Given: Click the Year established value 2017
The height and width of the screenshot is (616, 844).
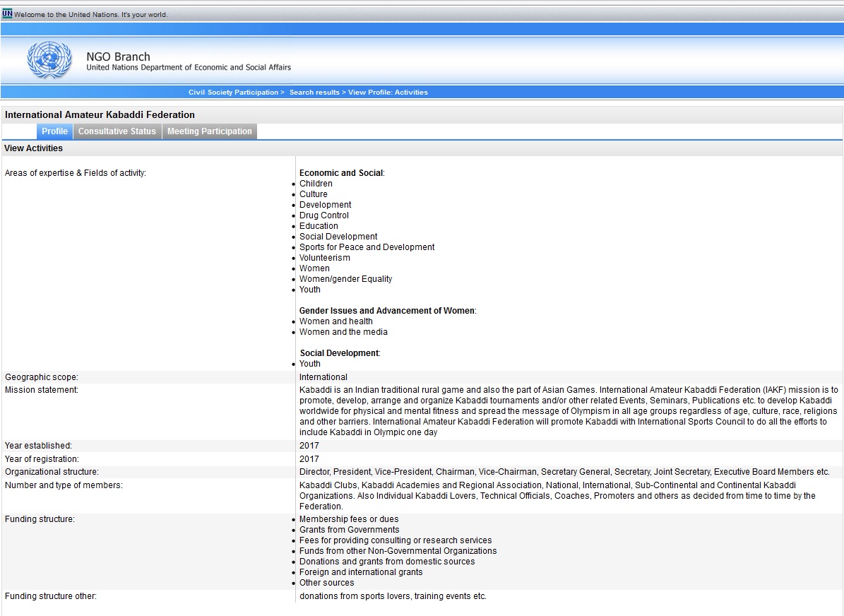Looking at the screenshot, I should (309, 446).
